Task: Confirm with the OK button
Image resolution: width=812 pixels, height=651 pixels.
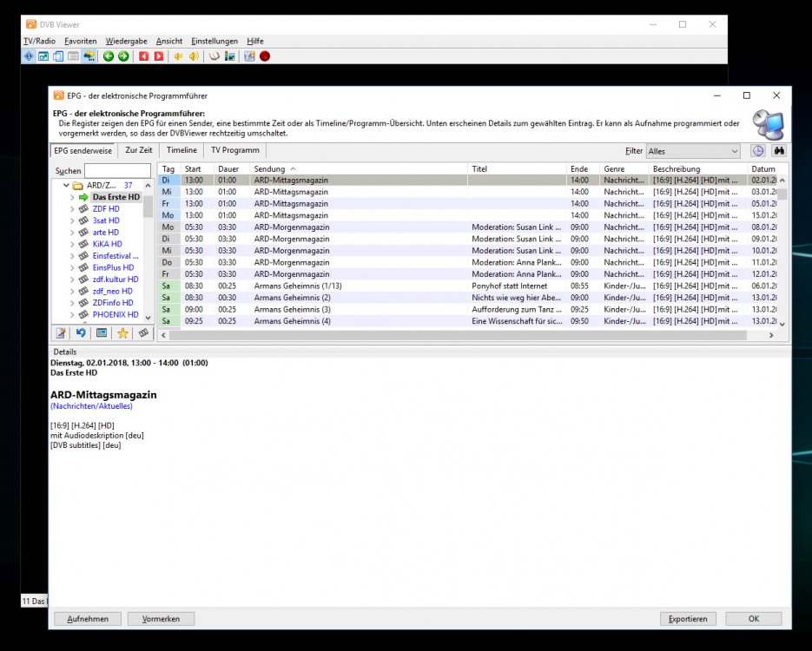Action: tap(754, 619)
